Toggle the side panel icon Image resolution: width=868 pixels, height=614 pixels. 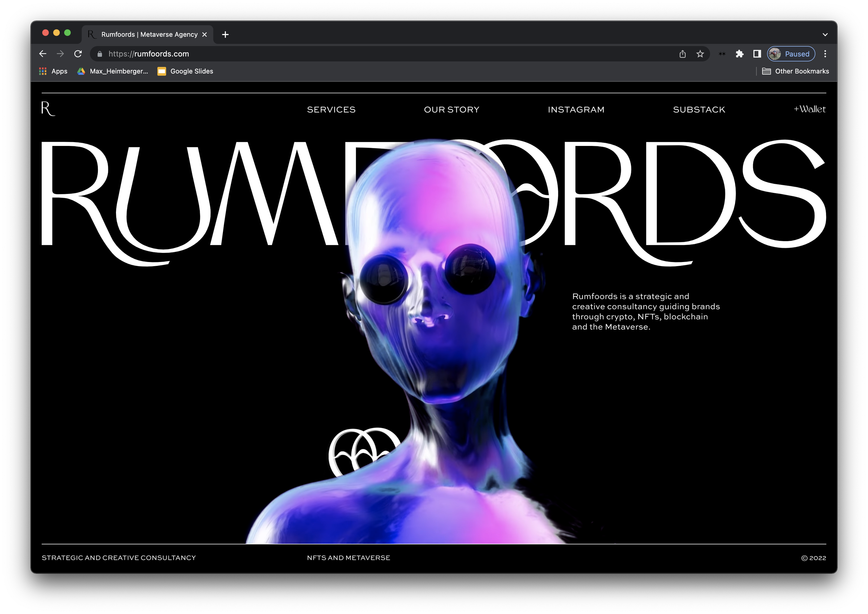pyautogui.click(x=757, y=54)
